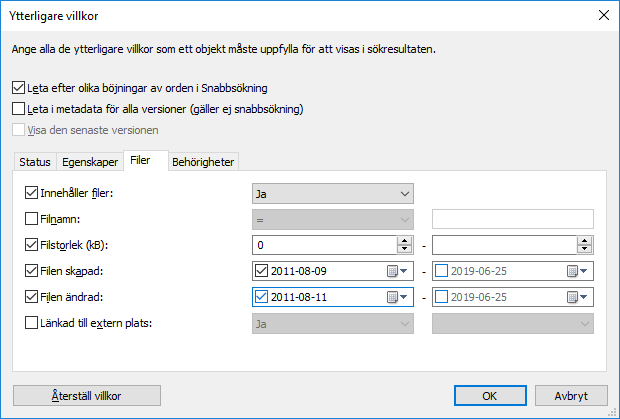Enable Leta i metadata för alla versioner
The height and width of the screenshot is (419, 620).
click(19, 109)
